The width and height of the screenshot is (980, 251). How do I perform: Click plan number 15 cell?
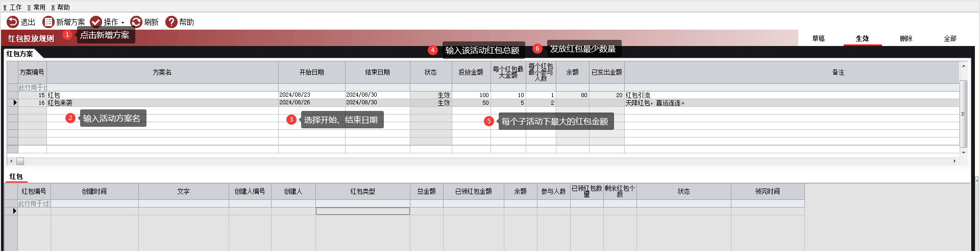[x=32, y=95]
